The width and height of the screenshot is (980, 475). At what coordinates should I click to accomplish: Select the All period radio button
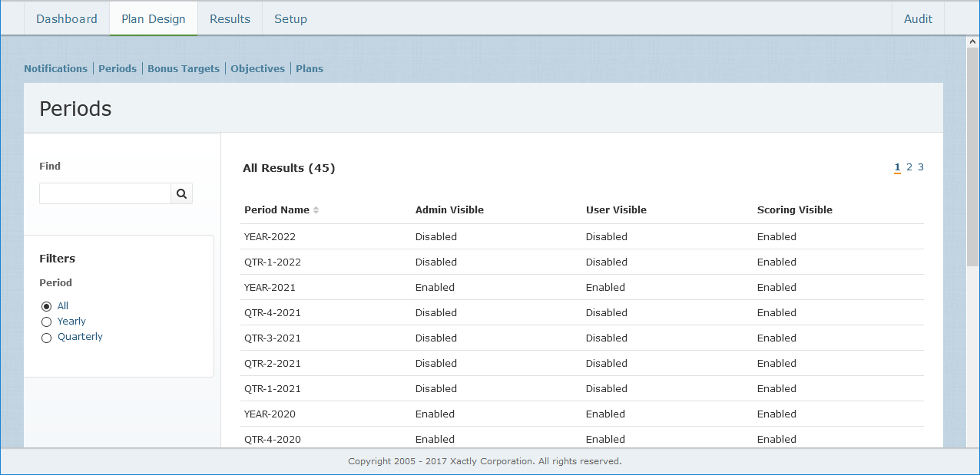(47, 306)
